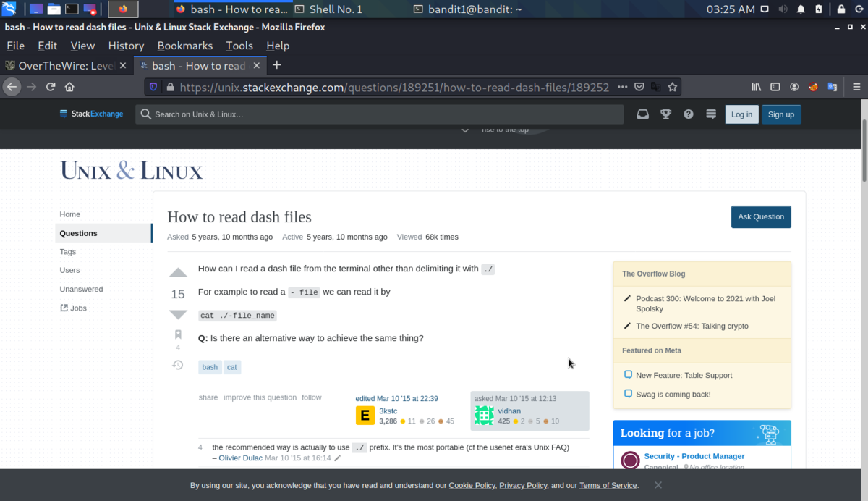Image resolution: width=868 pixels, height=501 pixels.
Task: Open the Cookie Policy link
Action: click(x=472, y=485)
